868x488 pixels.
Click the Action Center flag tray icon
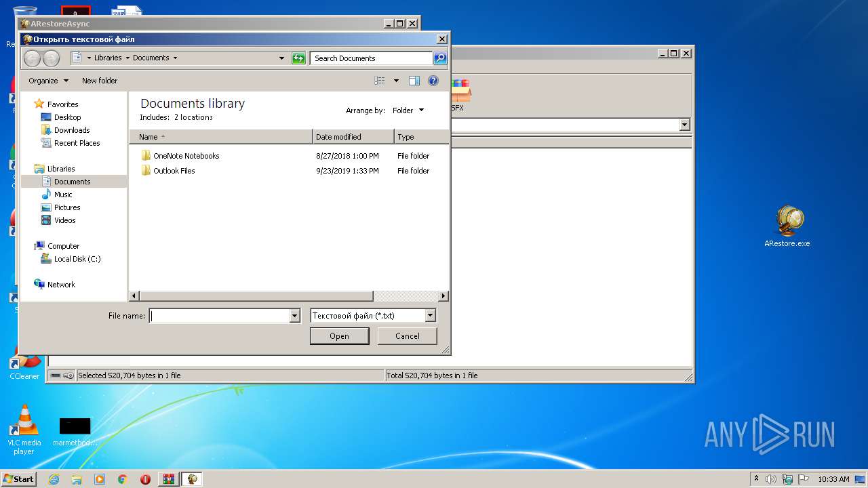(803, 479)
